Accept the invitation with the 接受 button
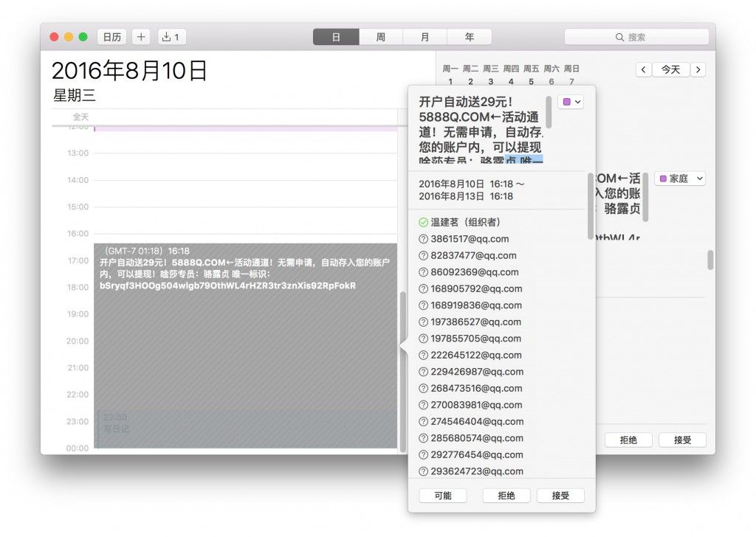The image size is (756, 537). (561, 495)
